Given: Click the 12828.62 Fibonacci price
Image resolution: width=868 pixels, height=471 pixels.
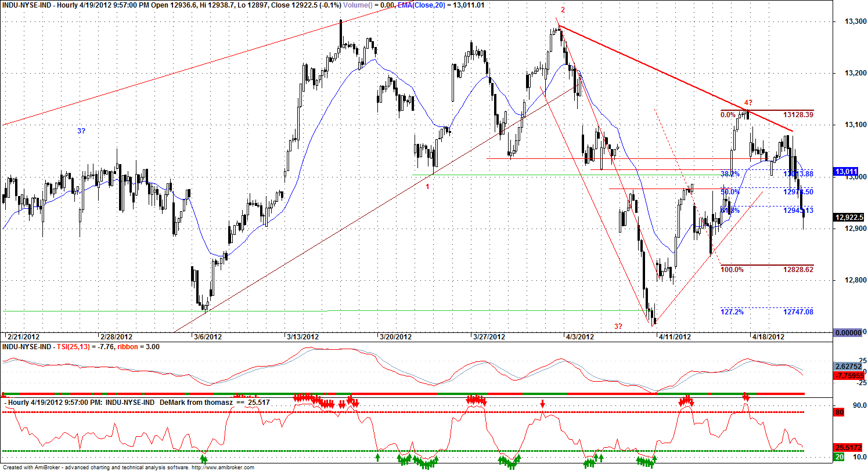Looking at the screenshot, I should [x=798, y=270].
